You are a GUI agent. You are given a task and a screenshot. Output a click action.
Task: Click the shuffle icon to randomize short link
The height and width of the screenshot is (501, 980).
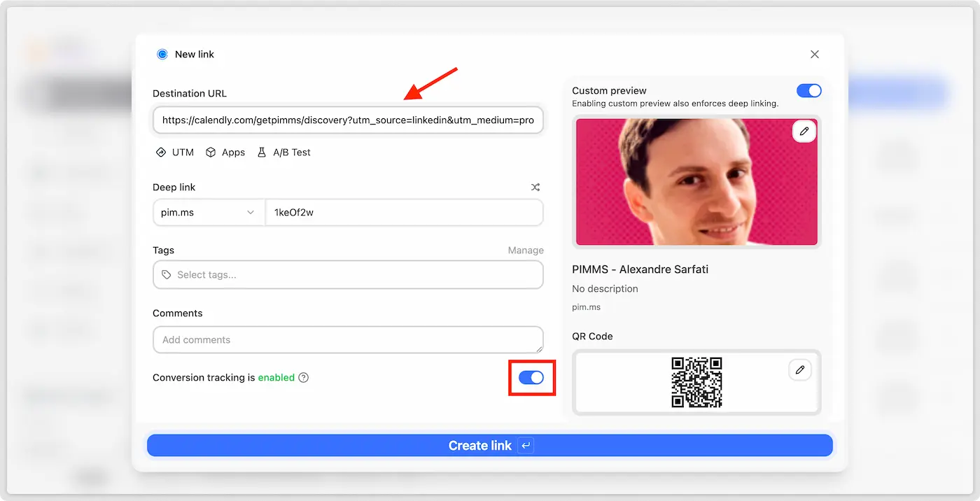coord(535,188)
